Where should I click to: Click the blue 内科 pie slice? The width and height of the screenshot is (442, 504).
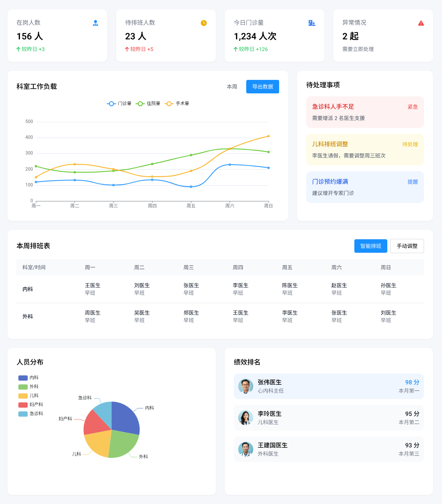(x=125, y=419)
